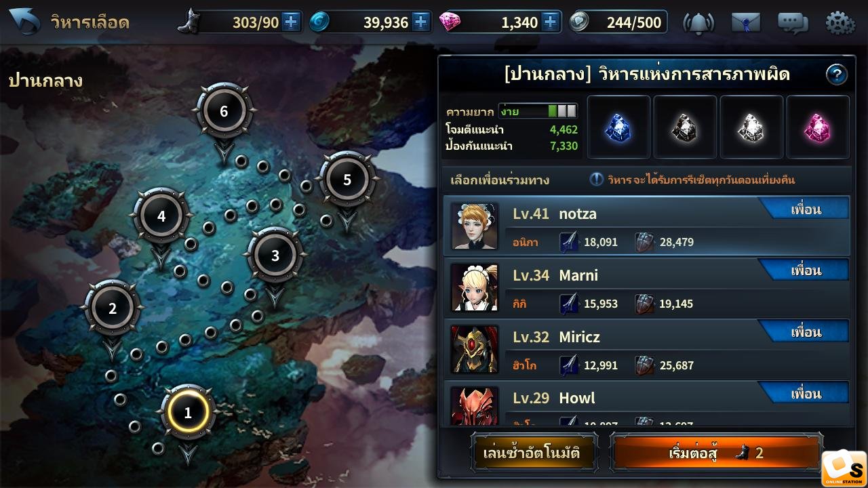Click the help question mark icon
This screenshot has height=488, width=868.
click(837, 74)
